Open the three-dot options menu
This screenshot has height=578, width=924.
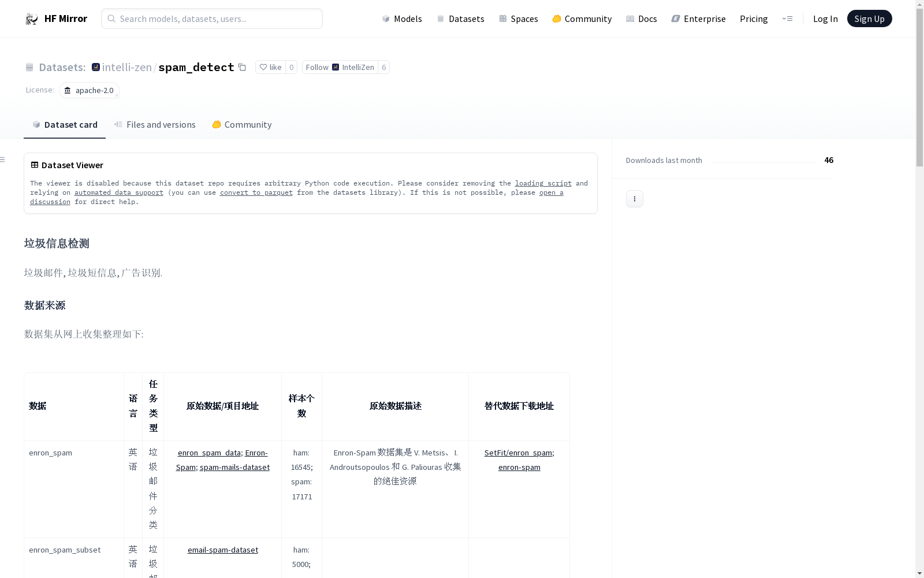(x=634, y=199)
